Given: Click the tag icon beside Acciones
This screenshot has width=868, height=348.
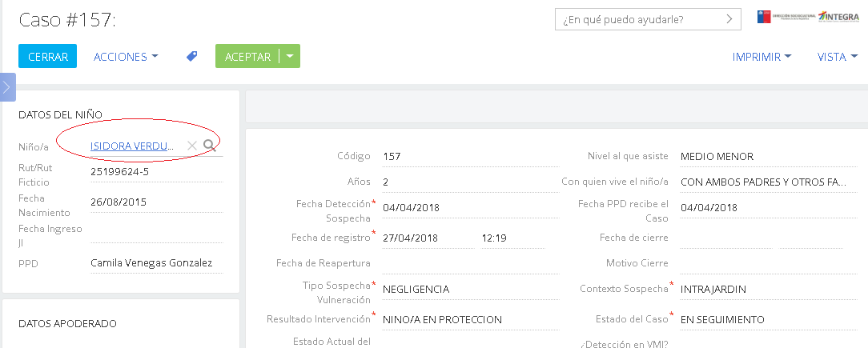Looking at the screenshot, I should click(192, 56).
